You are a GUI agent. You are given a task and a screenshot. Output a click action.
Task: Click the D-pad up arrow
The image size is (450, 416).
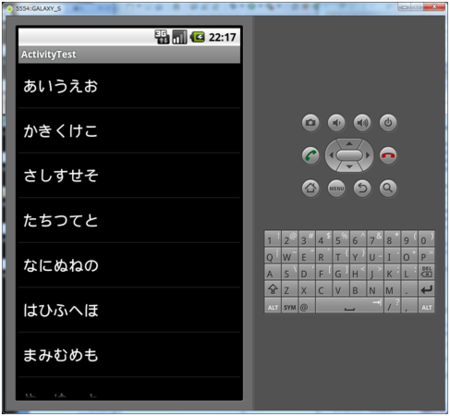click(349, 144)
